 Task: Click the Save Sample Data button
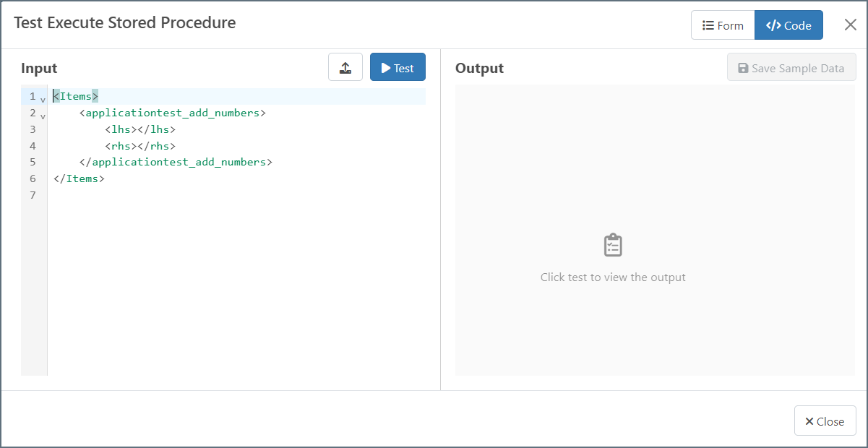791,68
